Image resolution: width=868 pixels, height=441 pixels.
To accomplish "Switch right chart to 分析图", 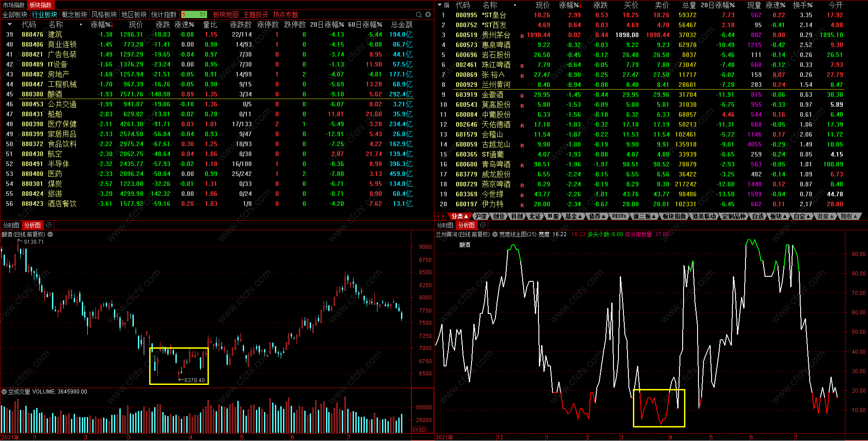I will point(467,225).
